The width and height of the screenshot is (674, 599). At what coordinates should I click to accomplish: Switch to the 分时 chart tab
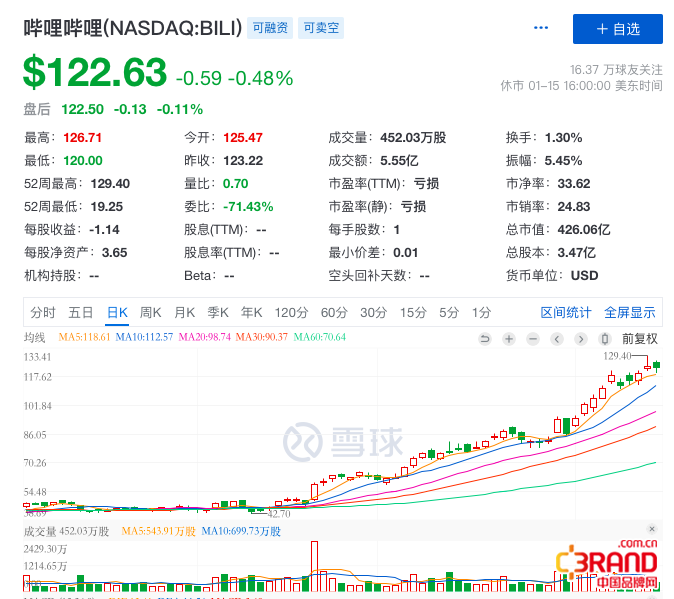click(43, 312)
